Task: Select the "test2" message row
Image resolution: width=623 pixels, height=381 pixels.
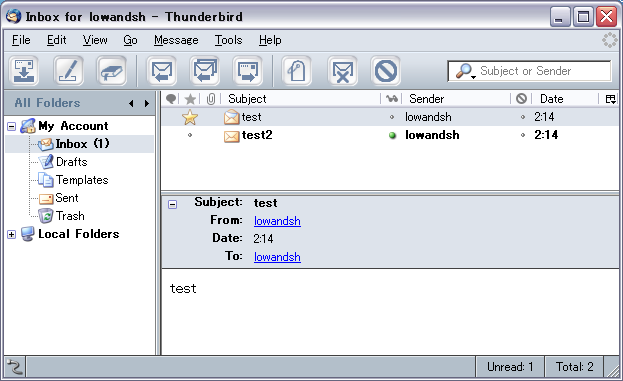Action: pos(390,135)
